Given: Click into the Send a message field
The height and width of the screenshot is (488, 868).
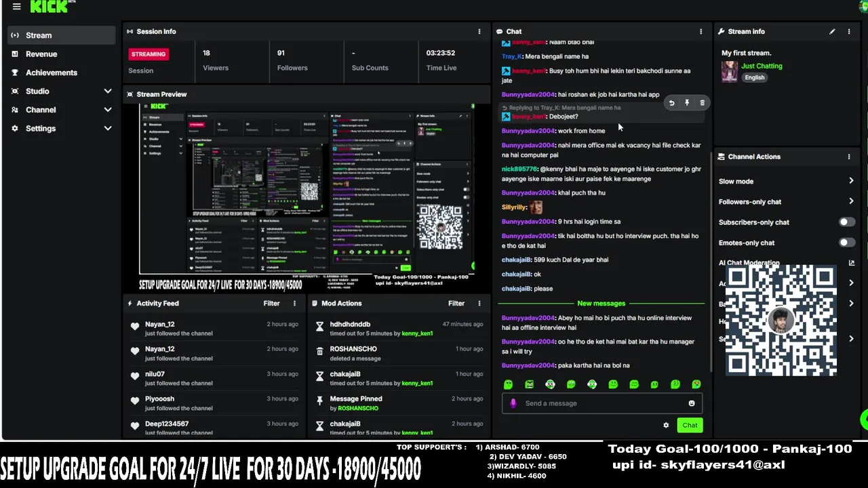Looking at the screenshot, I should click(602, 403).
